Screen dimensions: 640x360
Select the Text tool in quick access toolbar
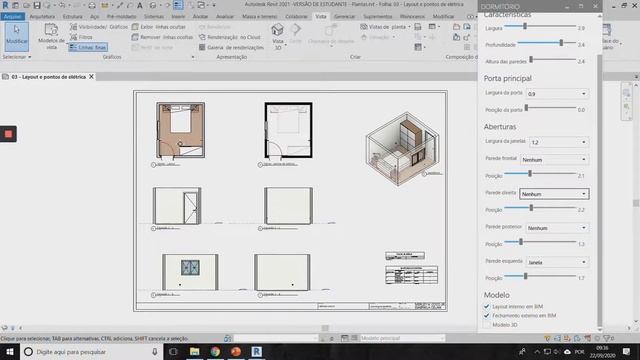click(140, 5)
